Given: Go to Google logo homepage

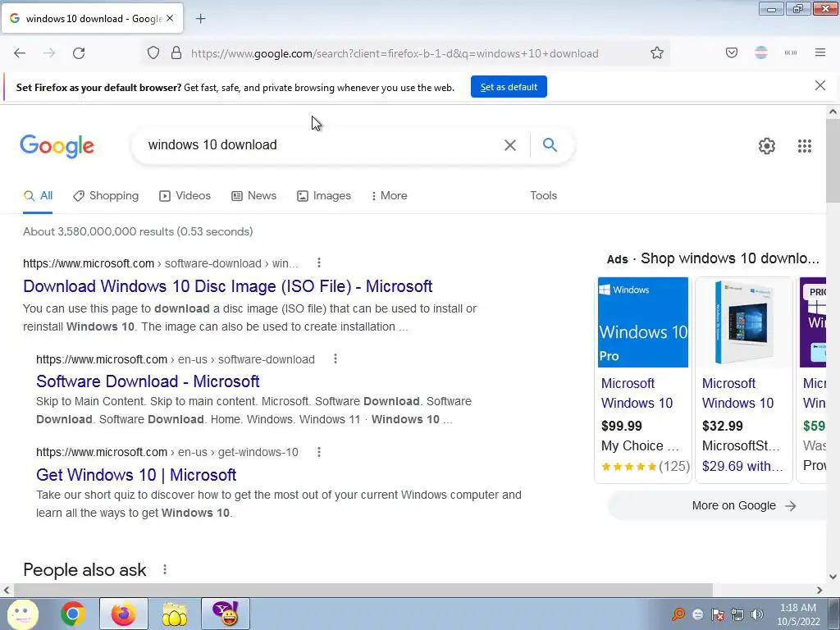Looking at the screenshot, I should click(x=57, y=146).
